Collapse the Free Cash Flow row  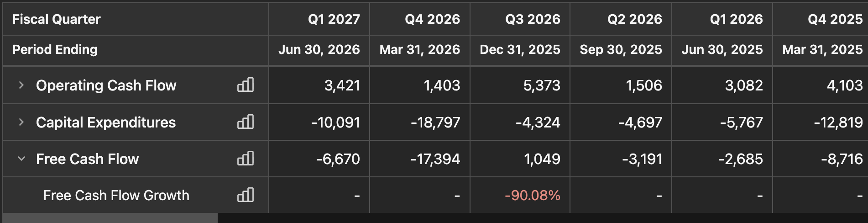[x=21, y=159]
